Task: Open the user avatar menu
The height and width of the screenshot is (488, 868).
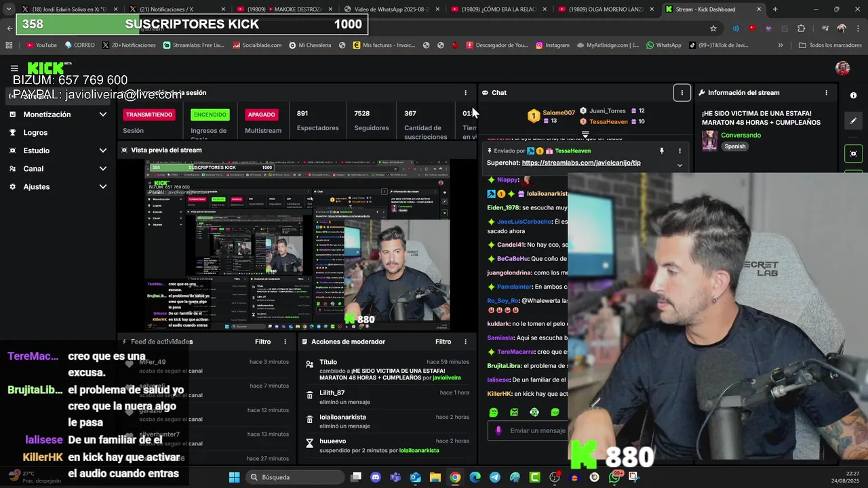Action: pos(842,68)
